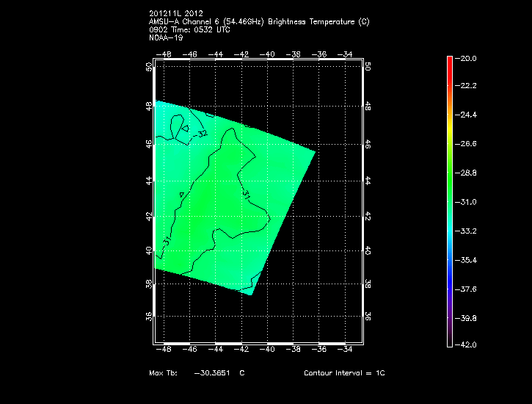Click the 'Contour Interval = 1C' text
Screen dimensions: 532x404
tap(344, 373)
